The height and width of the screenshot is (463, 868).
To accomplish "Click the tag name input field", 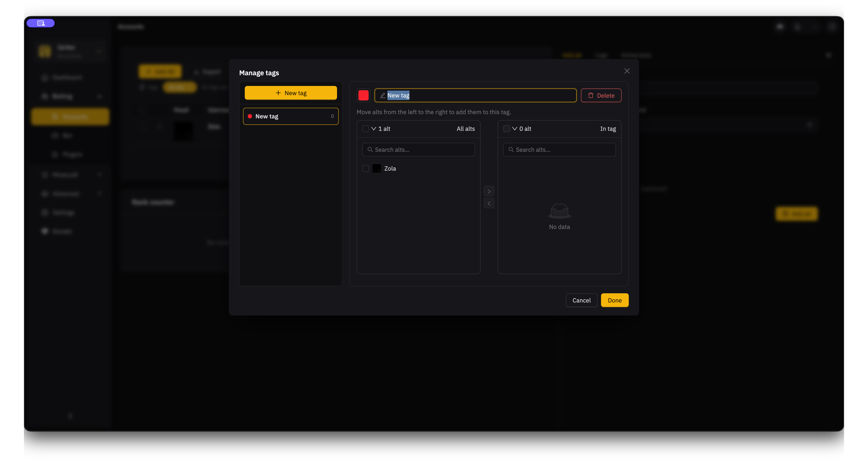I will tap(475, 95).
